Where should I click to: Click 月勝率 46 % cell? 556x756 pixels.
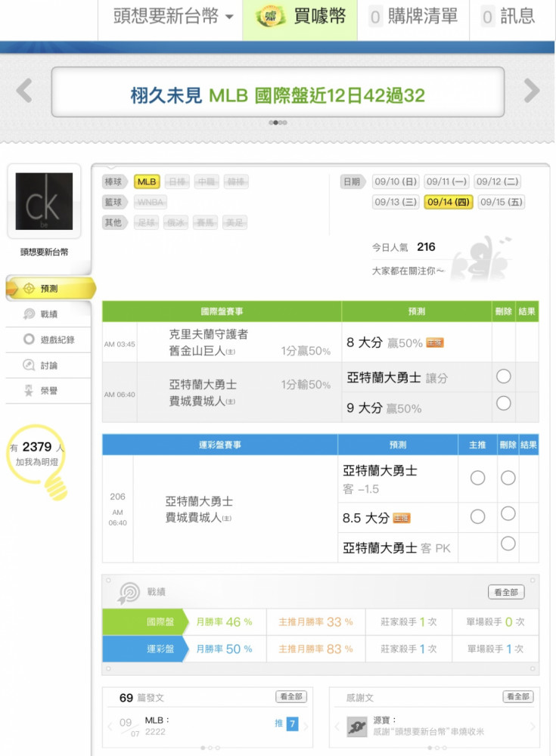[x=225, y=622]
